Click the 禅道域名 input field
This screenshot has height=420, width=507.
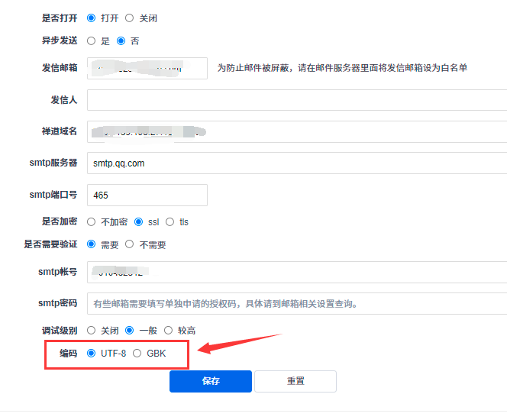pyautogui.click(x=297, y=131)
